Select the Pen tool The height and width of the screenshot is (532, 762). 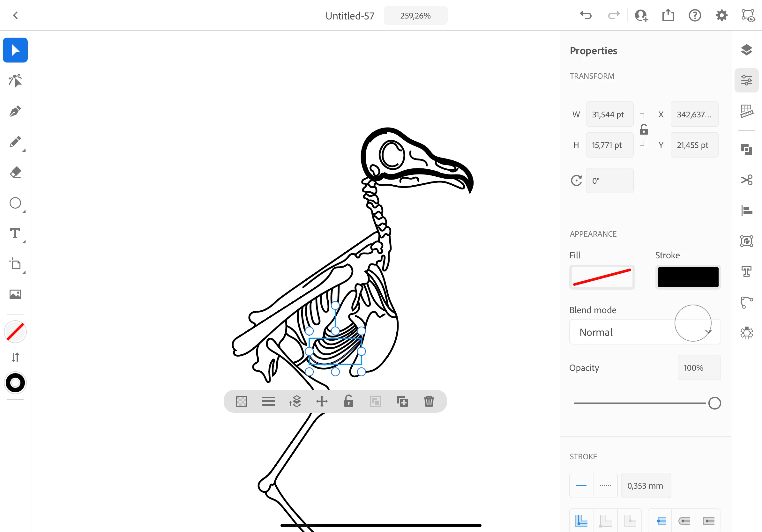coord(15,111)
